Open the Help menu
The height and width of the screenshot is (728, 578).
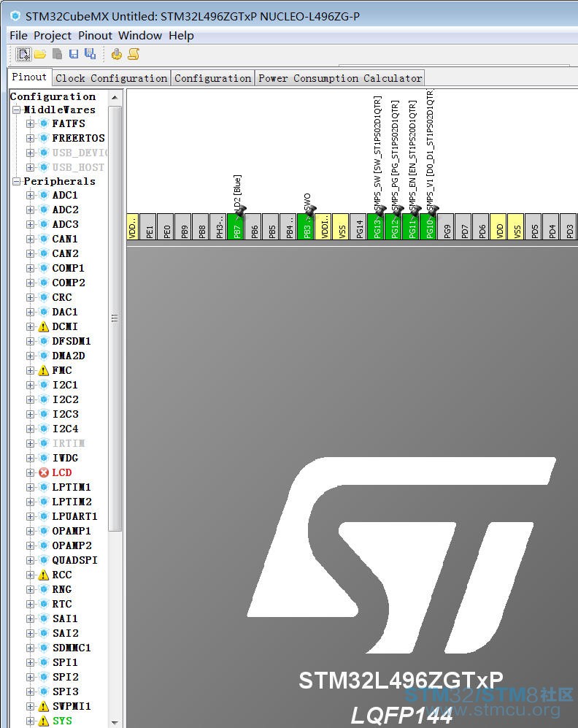click(181, 36)
